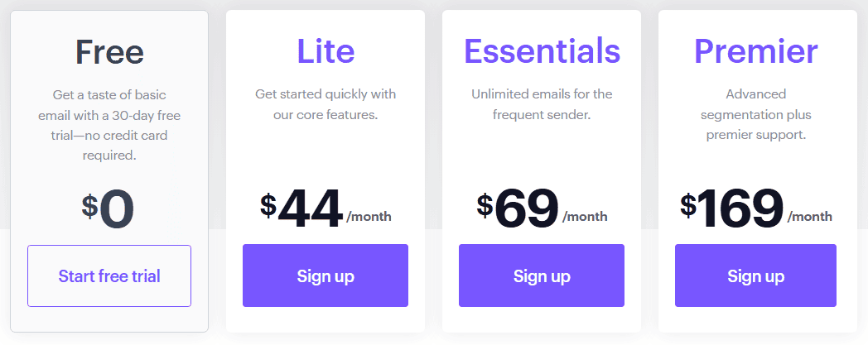The width and height of the screenshot is (868, 345).
Task: Select the purple Lite plan title
Action: tap(325, 50)
